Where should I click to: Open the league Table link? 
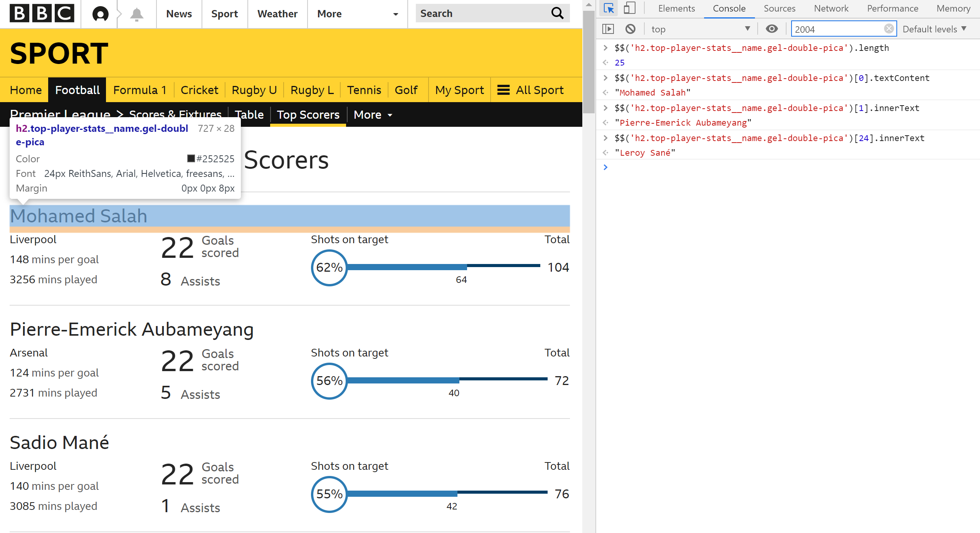pos(249,115)
